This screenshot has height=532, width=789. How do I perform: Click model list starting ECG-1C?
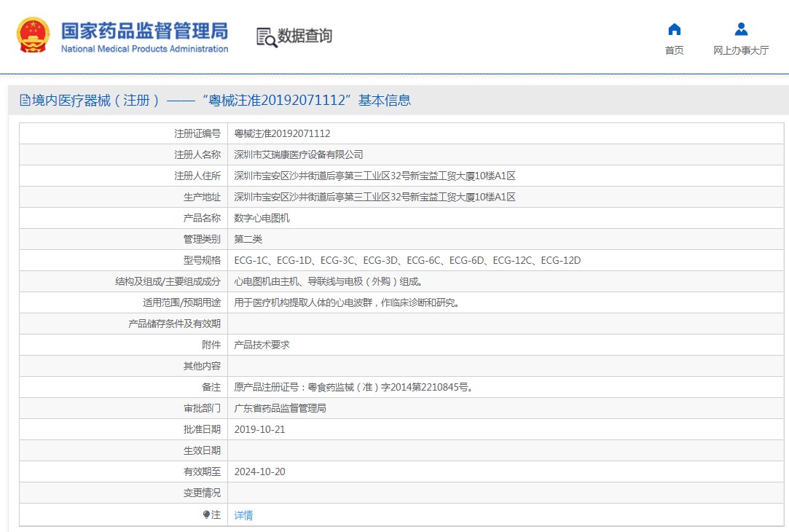(x=407, y=260)
